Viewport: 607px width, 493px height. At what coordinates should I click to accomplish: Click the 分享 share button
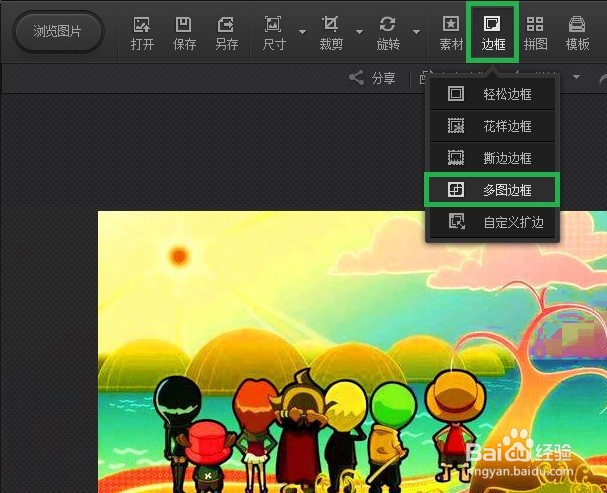[372, 78]
